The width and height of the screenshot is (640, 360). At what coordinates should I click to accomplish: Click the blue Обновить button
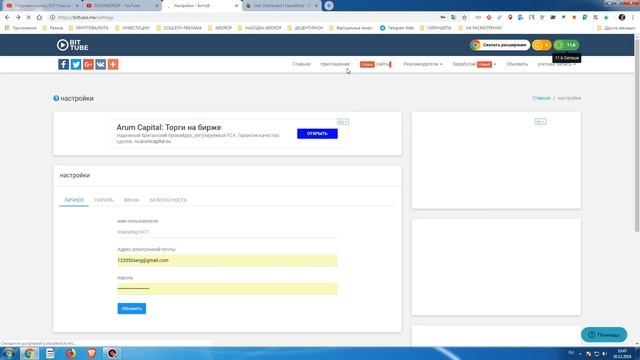131,309
